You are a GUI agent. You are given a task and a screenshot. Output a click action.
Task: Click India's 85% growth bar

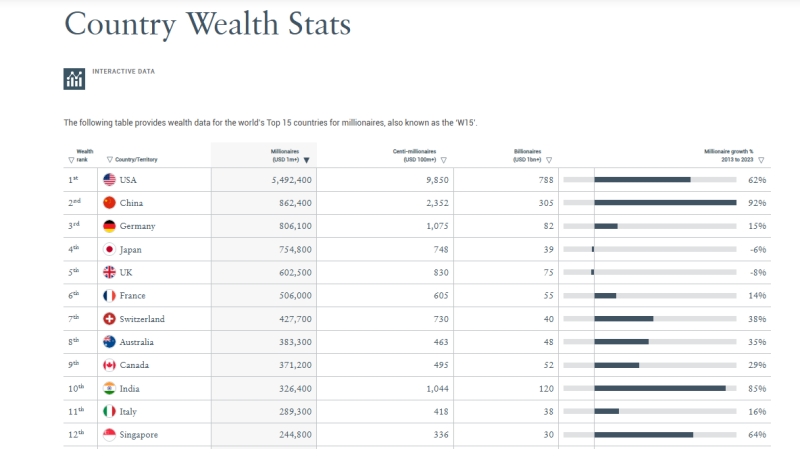660,388
